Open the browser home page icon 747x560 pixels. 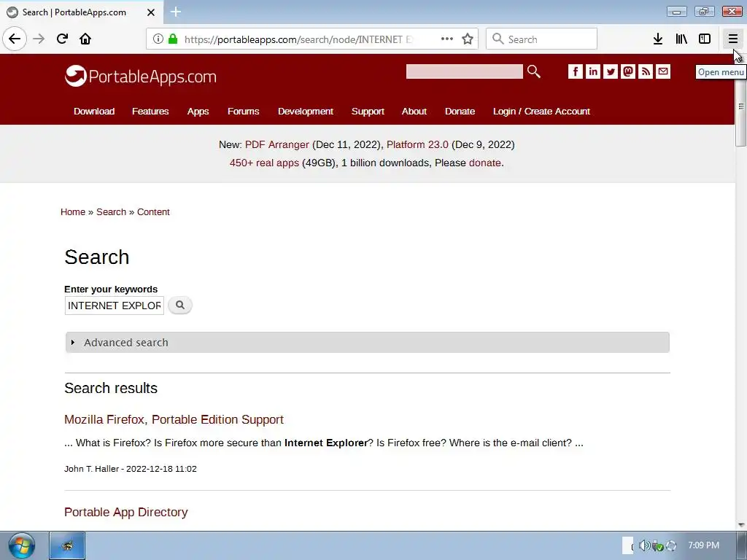(85, 39)
